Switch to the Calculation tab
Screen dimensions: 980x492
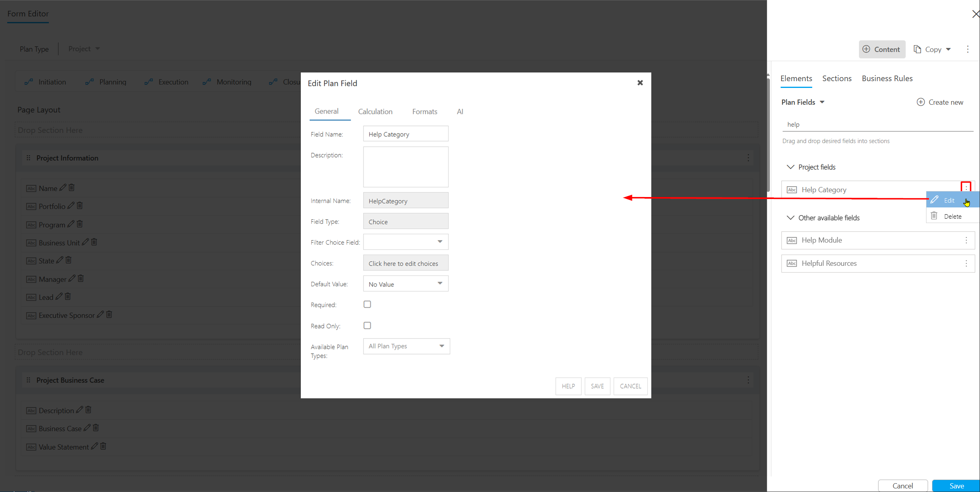(375, 112)
